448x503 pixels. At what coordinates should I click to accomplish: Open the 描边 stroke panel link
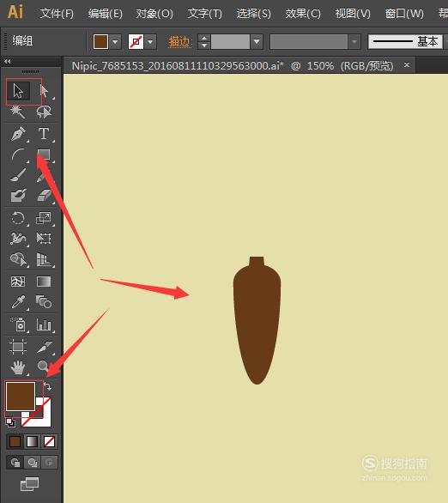click(179, 42)
